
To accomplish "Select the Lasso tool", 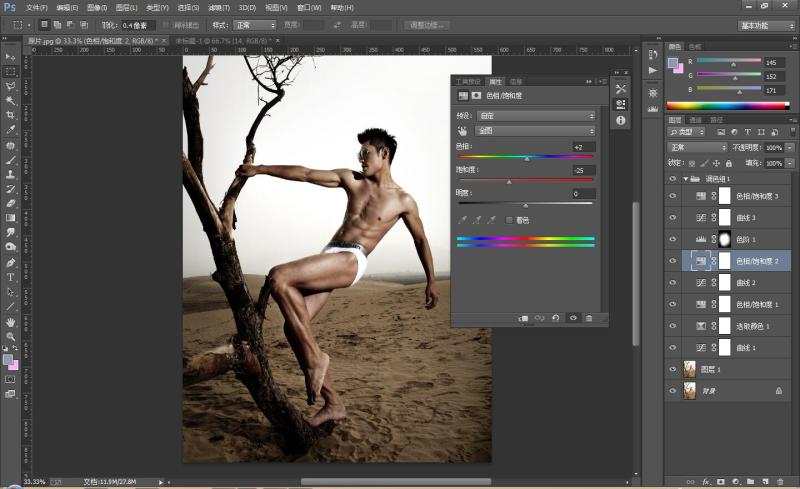I will coord(10,86).
